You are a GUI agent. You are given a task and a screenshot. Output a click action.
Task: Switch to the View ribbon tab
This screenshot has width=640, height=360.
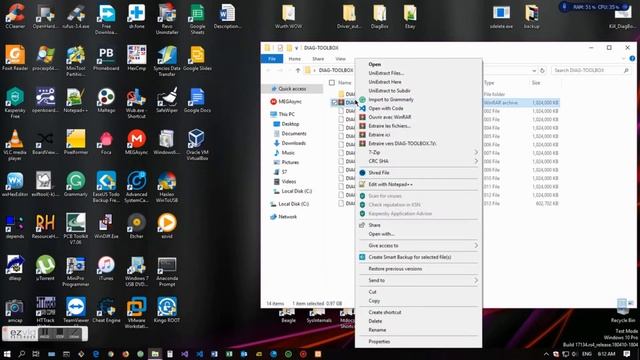(340, 59)
